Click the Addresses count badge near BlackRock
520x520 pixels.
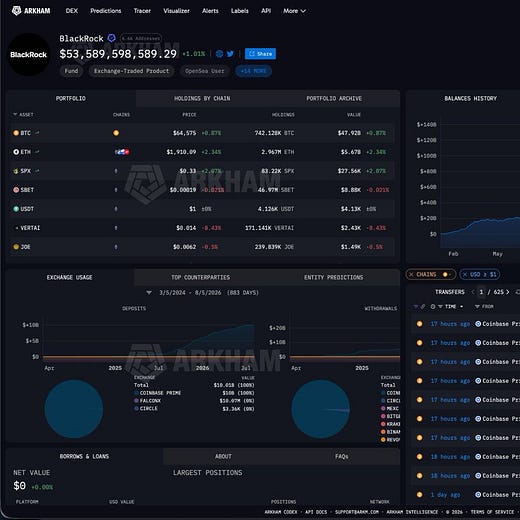141,38
